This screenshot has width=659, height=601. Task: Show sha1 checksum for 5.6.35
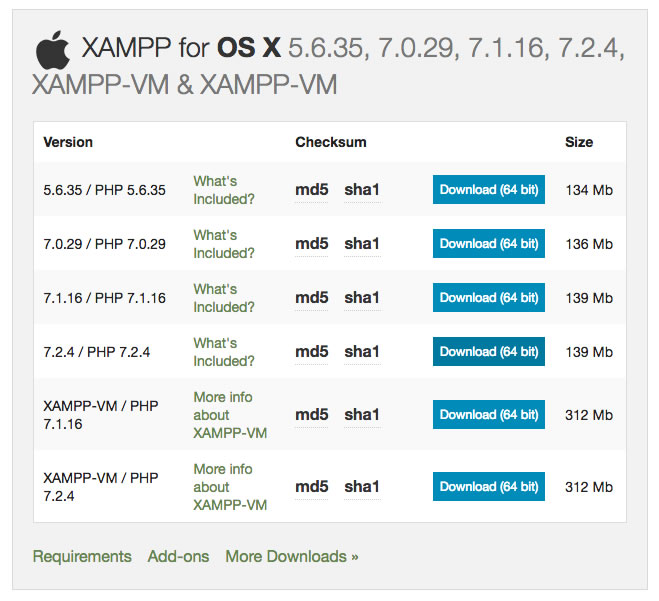tap(362, 190)
